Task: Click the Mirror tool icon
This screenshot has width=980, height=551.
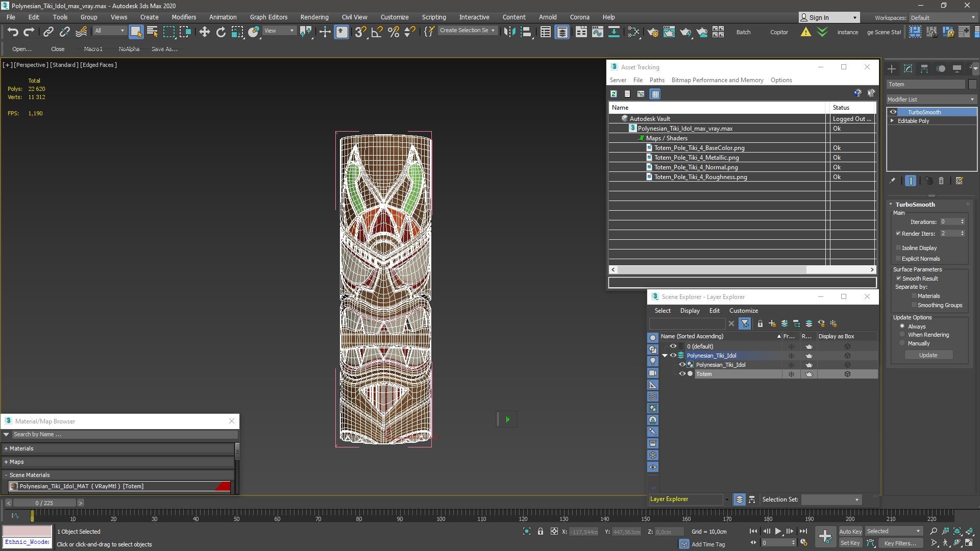Action: 509,32
